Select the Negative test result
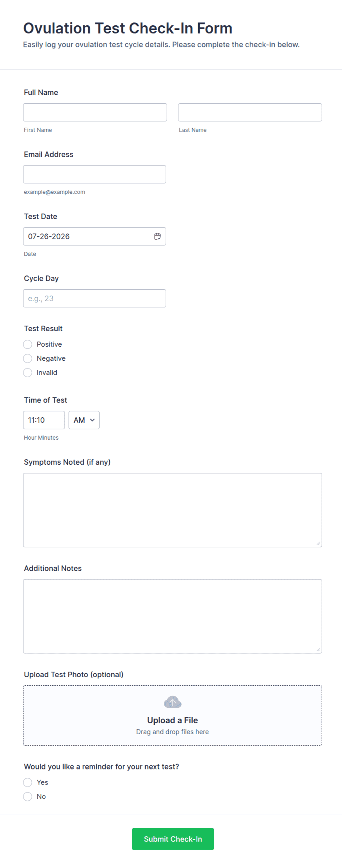 coord(28,358)
